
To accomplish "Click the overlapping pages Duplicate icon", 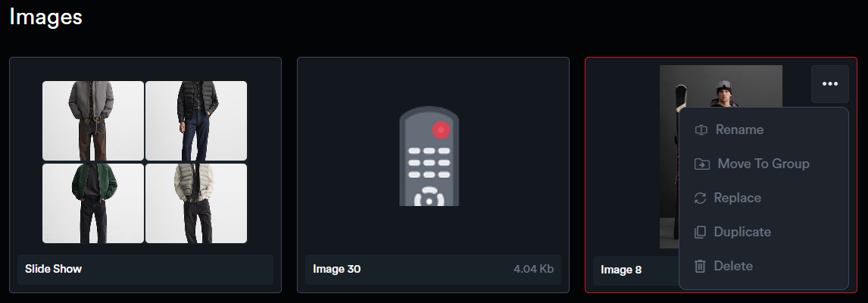I will click(701, 232).
